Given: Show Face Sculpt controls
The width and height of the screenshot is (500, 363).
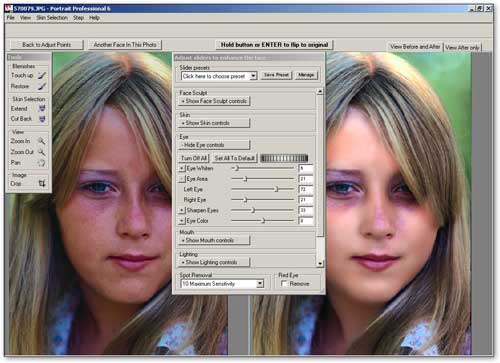Looking at the screenshot, I should (x=214, y=101).
